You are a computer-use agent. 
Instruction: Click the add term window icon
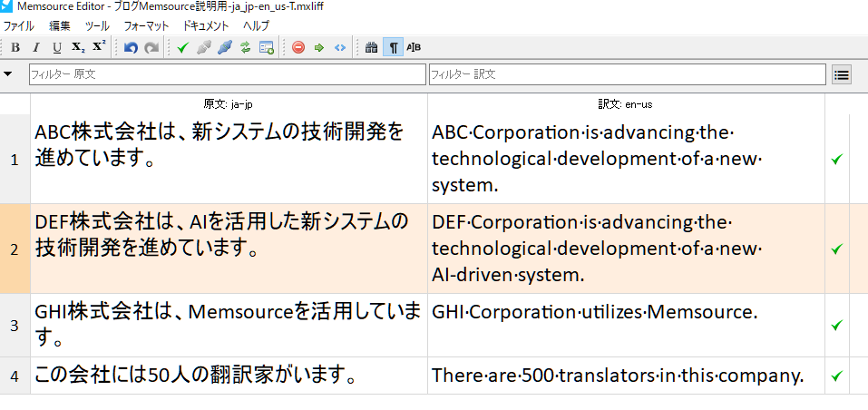(x=267, y=47)
